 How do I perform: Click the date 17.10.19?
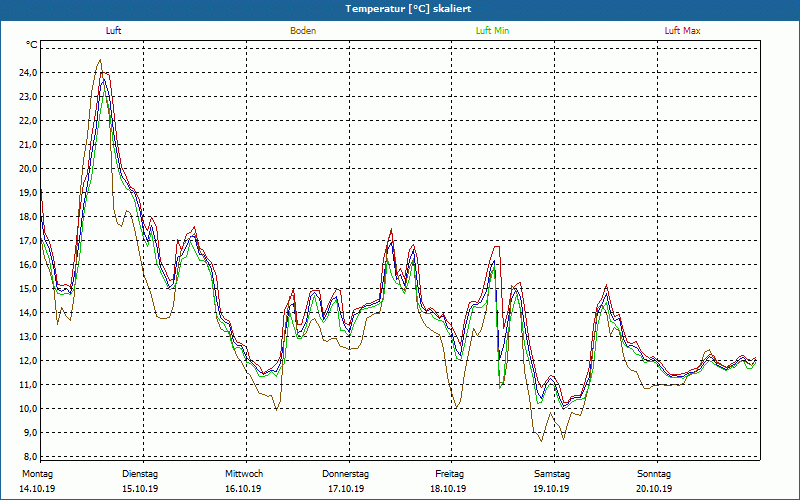point(346,489)
